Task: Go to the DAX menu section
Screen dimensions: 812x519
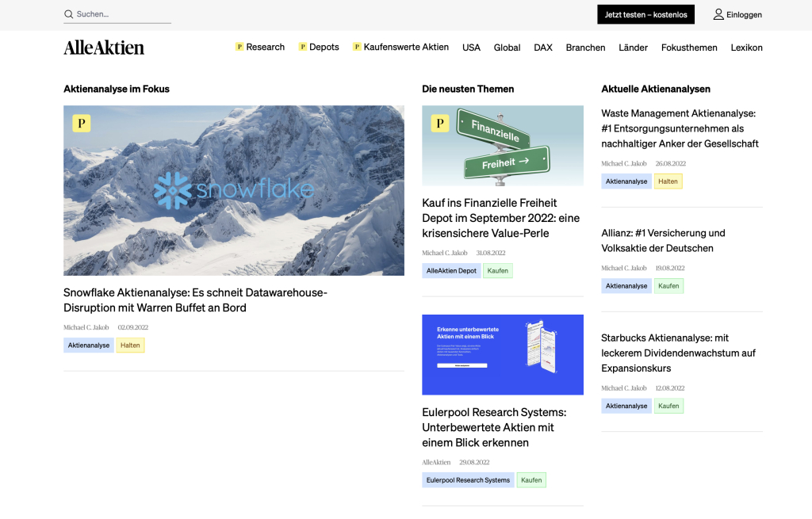Action: coord(543,48)
